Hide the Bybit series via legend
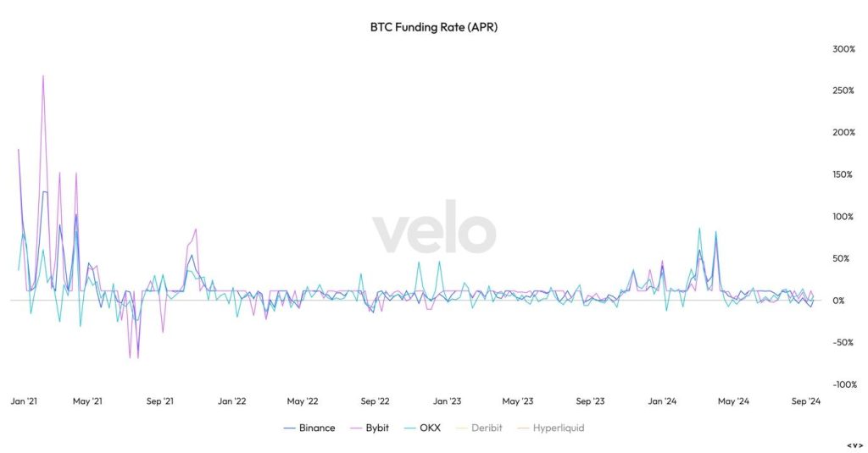The width and height of the screenshot is (868, 453). pyautogui.click(x=368, y=428)
